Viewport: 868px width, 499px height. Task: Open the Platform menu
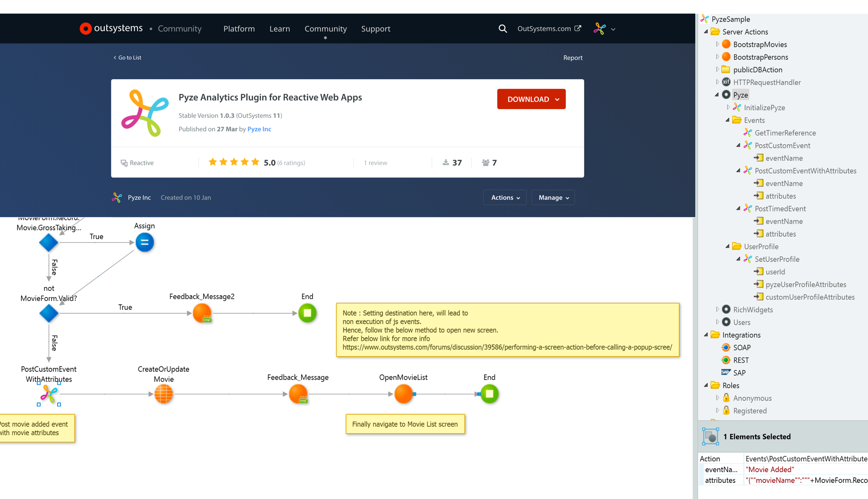239,29
